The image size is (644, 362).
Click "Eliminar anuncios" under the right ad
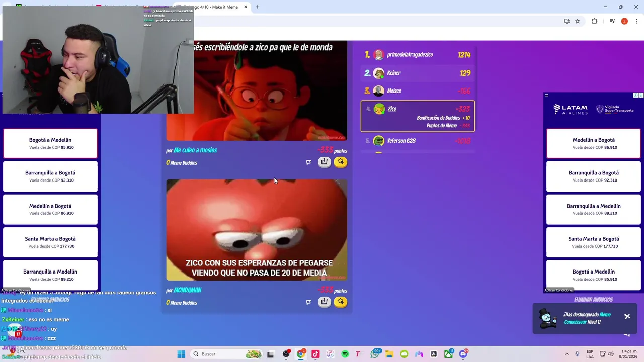594,300
